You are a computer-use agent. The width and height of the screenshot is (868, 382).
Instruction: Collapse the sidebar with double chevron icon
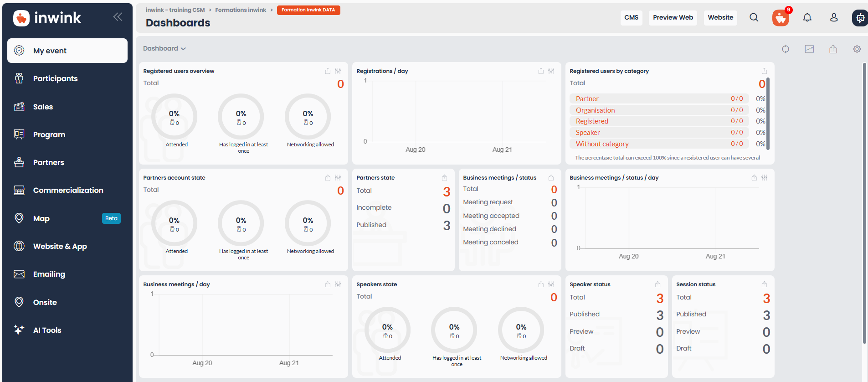coord(118,17)
